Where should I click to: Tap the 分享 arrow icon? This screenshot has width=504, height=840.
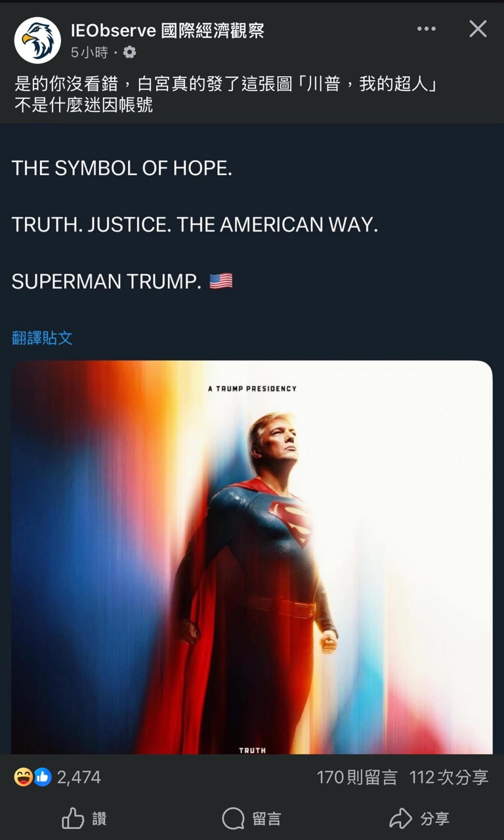click(x=400, y=818)
